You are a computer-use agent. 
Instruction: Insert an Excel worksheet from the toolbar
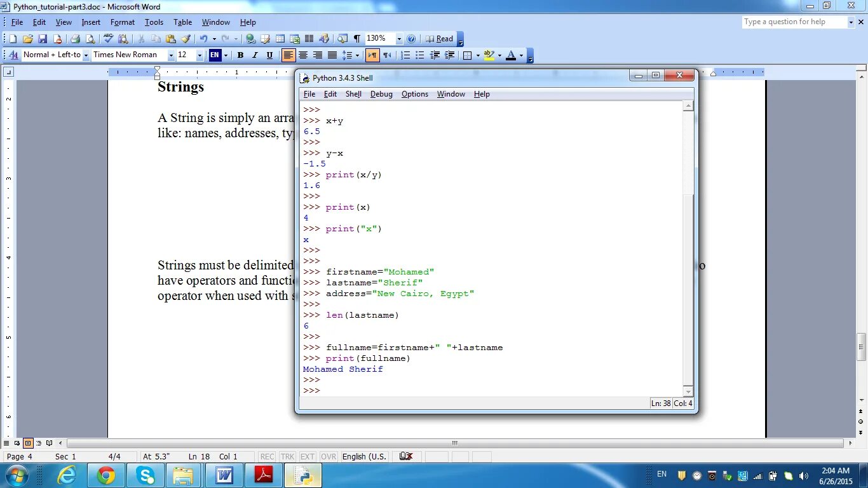(x=295, y=39)
